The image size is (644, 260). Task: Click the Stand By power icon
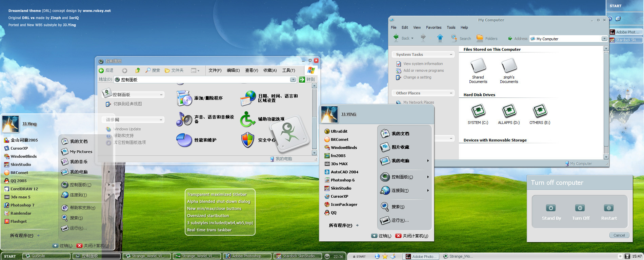[551, 208]
